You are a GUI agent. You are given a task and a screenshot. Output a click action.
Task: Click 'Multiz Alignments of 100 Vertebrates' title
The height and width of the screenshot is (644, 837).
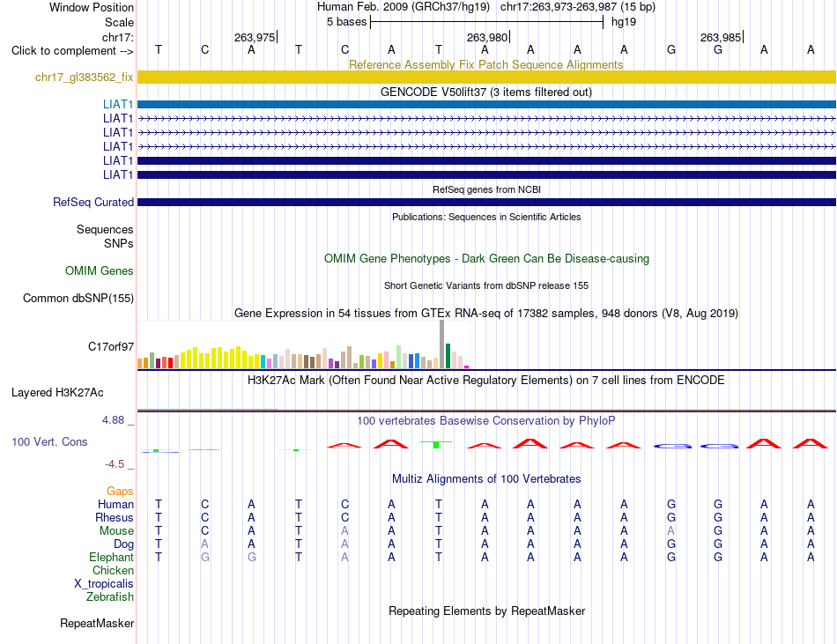(x=486, y=478)
